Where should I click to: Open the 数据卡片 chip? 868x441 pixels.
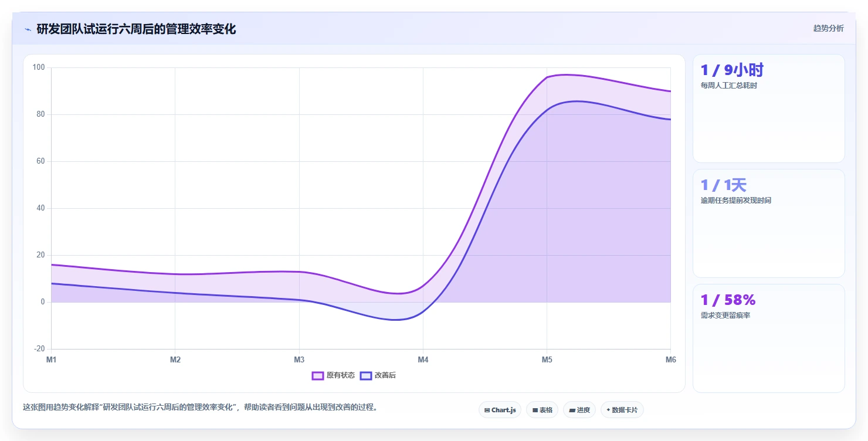[622, 410]
